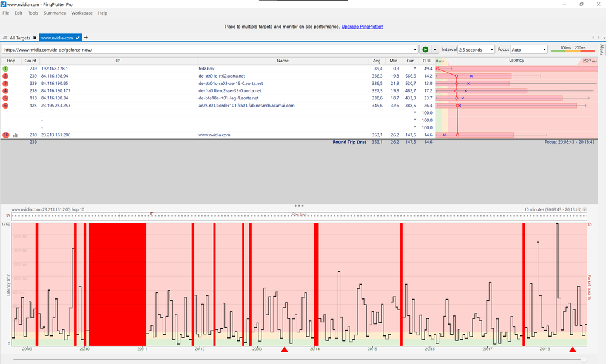606x364 pixels.
Task: Select the green hop 1 circle
Action: (x=5, y=69)
